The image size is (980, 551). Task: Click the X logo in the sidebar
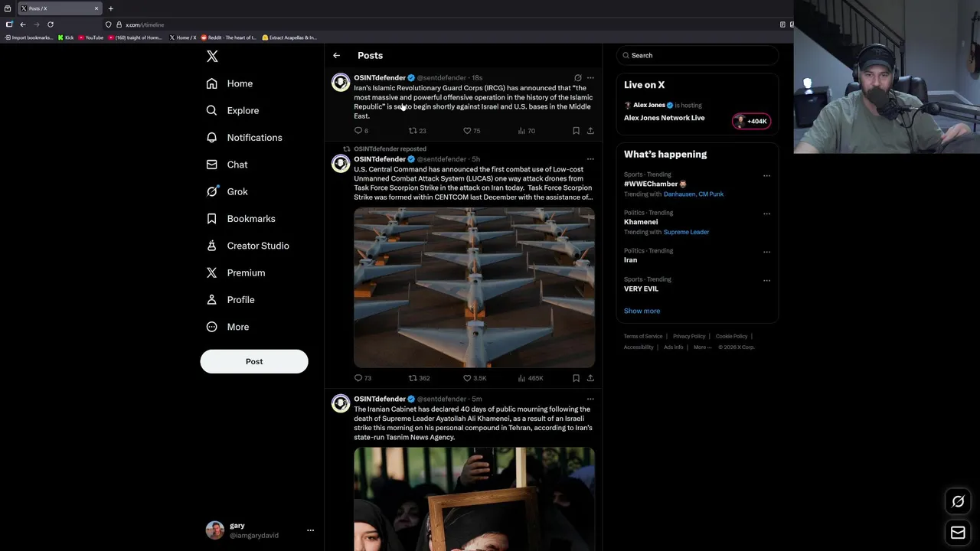coord(212,57)
